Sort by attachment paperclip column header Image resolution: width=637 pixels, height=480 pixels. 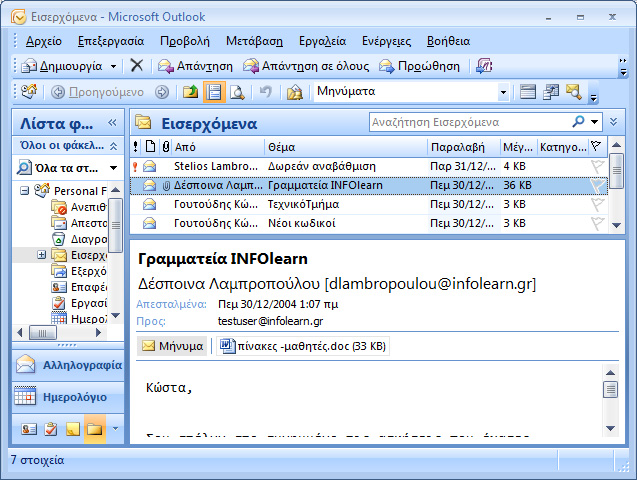[x=166, y=147]
